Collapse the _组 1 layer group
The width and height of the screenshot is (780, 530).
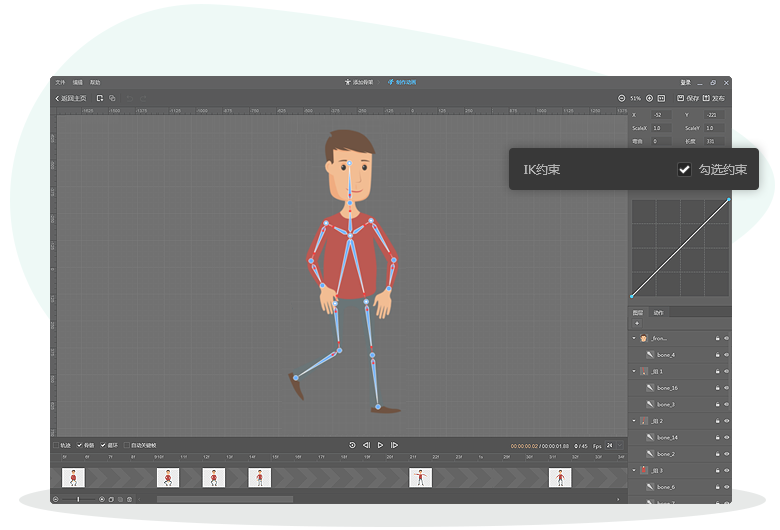pos(633,371)
